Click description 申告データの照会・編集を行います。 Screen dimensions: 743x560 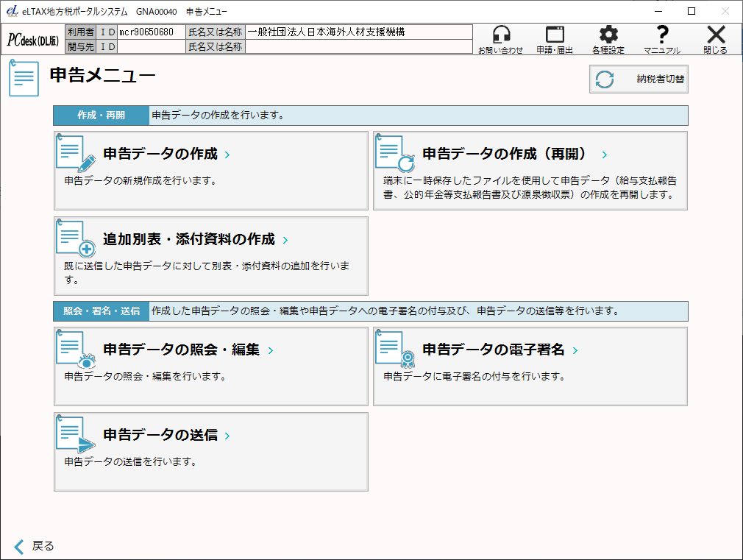click(146, 377)
